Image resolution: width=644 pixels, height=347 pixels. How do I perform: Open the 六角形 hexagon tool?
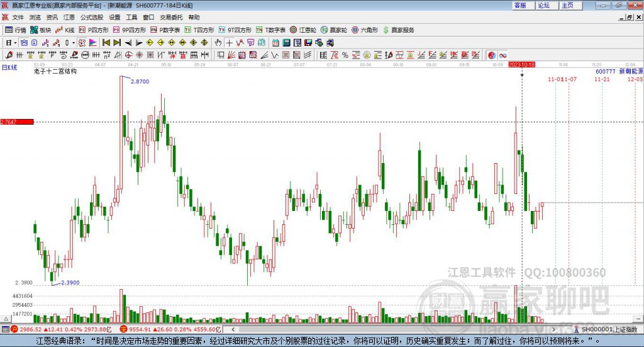coord(365,30)
